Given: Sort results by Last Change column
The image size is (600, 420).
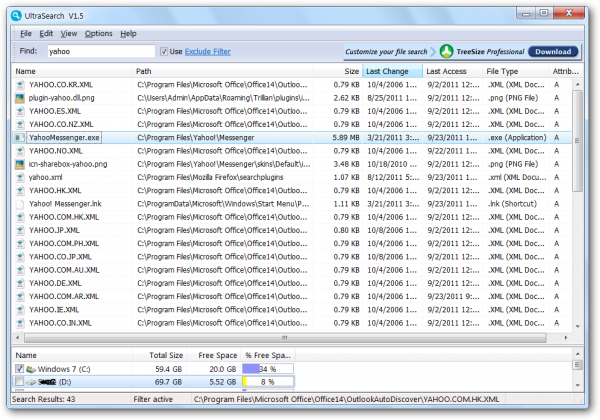Looking at the screenshot, I should click(x=393, y=71).
